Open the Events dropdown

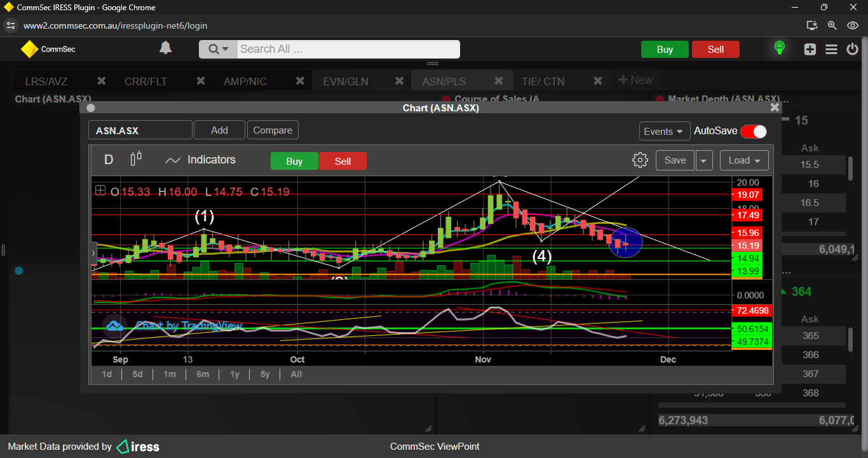665,131
